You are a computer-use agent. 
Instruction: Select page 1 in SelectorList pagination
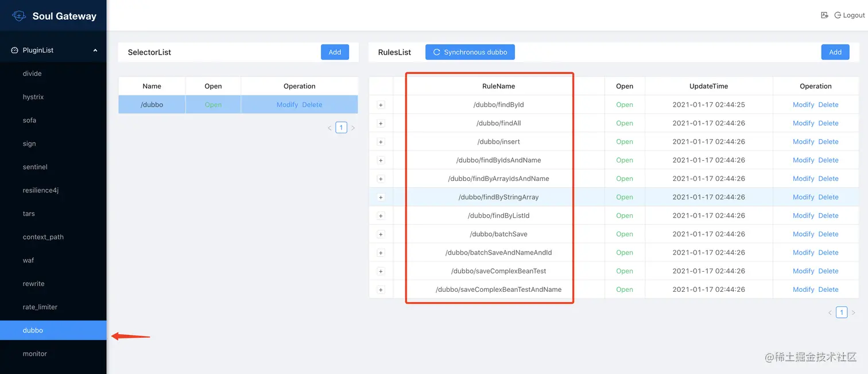click(341, 128)
